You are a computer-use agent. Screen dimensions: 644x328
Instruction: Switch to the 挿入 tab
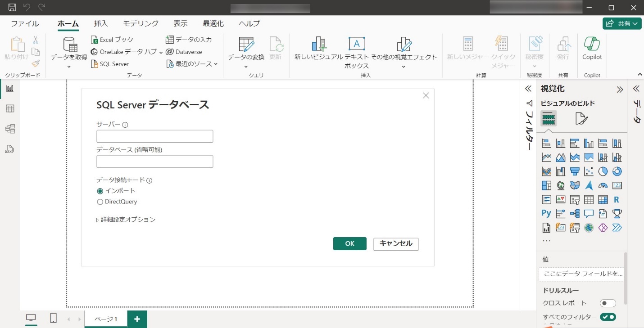pyautogui.click(x=101, y=24)
